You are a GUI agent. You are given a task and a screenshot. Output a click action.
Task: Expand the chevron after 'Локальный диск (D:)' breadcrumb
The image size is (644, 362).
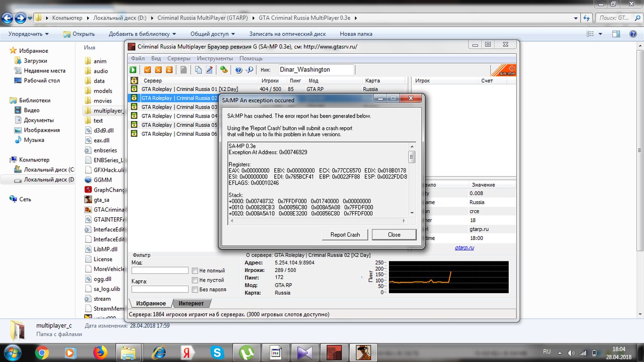[x=152, y=18]
